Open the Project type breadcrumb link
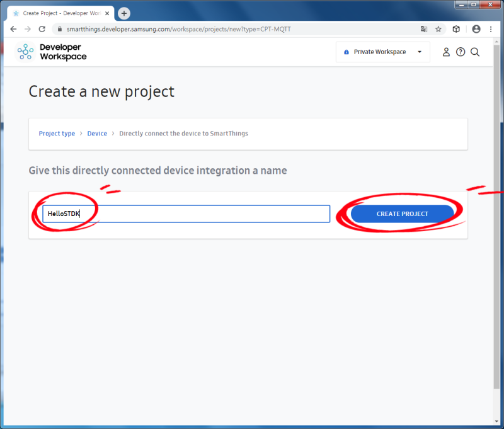504x429 pixels. (x=57, y=134)
